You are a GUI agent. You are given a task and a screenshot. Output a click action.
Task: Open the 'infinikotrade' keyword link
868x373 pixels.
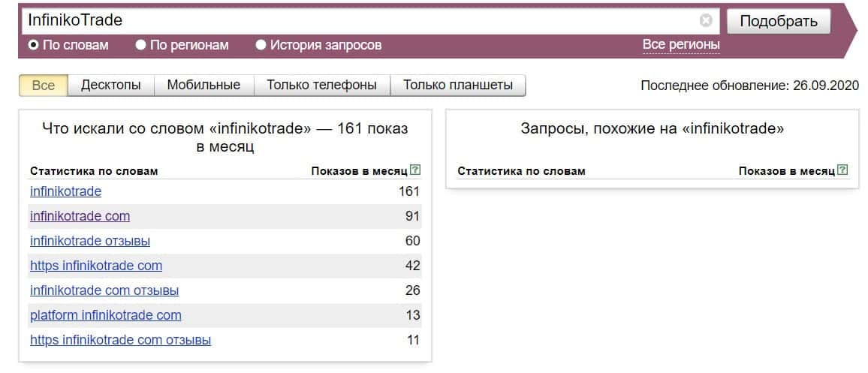(x=65, y=191)
